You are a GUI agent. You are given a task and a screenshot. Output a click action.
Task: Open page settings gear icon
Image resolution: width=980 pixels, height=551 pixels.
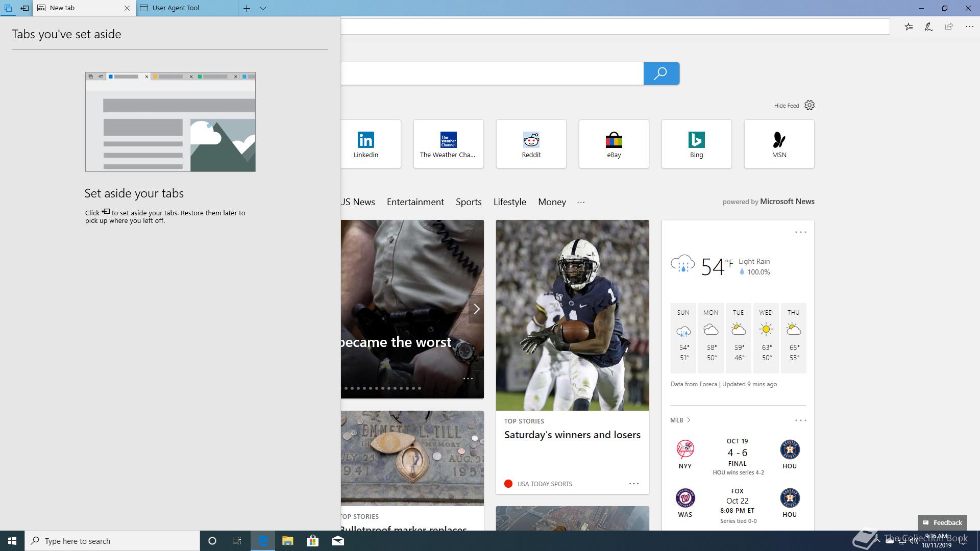(x=810, y=105)
